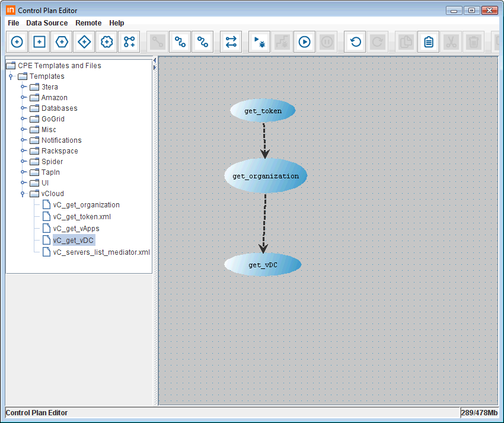The width and height of the screenshot is (504, 423).
Task: Click the curved circle connection toolbar icon
Action: tap(203, 42)
